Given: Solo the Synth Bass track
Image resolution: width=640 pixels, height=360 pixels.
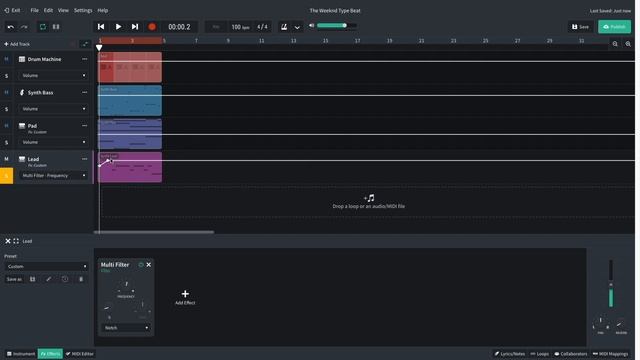Looking at the screenshot, I should point(6,109).
